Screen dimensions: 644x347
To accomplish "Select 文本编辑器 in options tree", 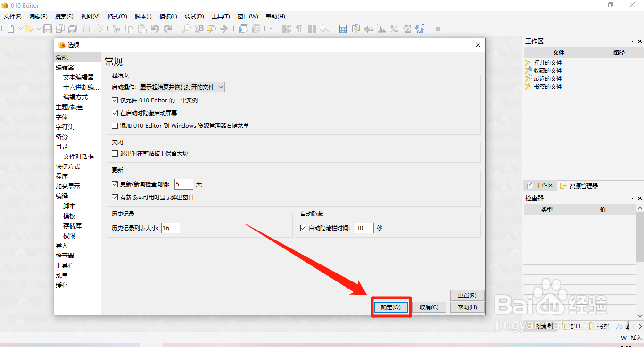I will coord(78,77).
